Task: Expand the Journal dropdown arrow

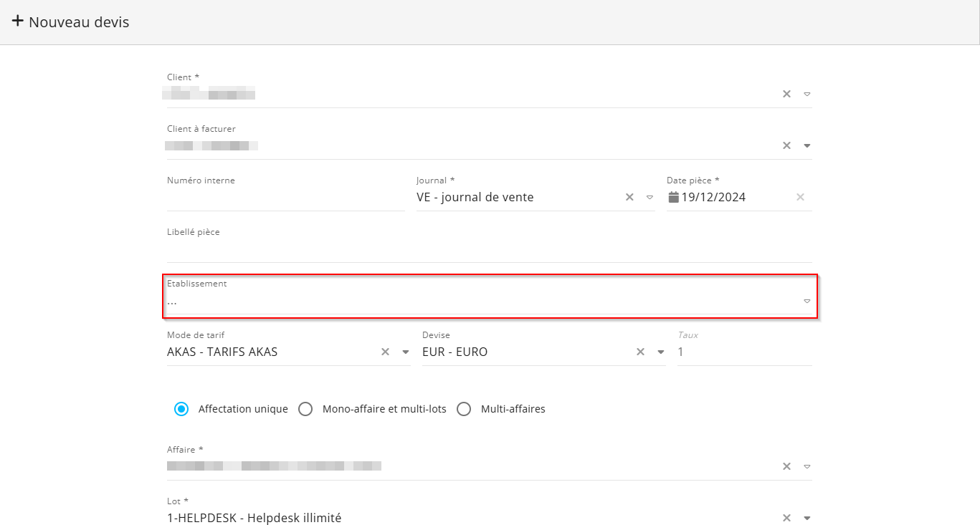Action: 650,197
